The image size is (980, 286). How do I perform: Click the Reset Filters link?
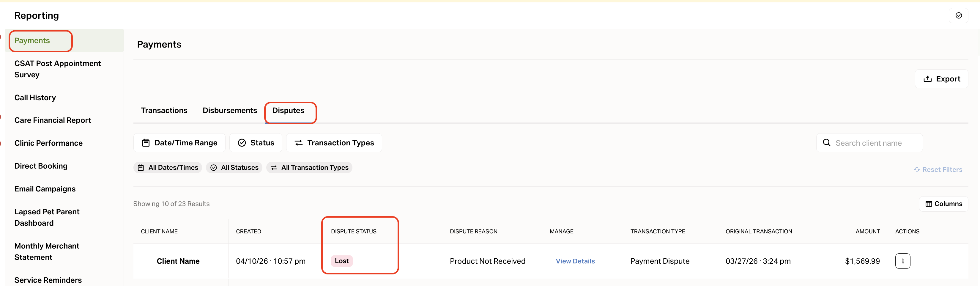coord(938,169)
